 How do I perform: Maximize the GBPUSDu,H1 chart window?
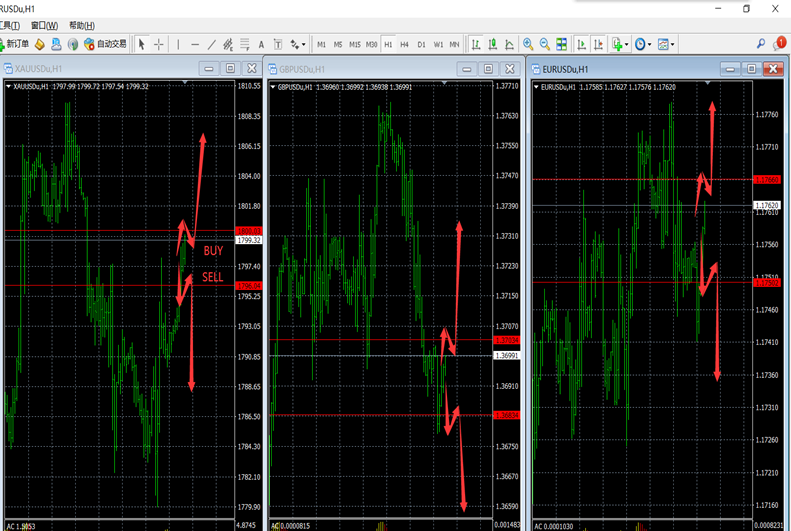(x=488, y=69)
